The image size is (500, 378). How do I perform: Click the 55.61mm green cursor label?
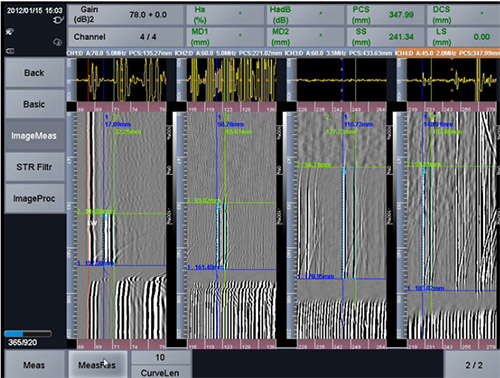click(239, 132)
